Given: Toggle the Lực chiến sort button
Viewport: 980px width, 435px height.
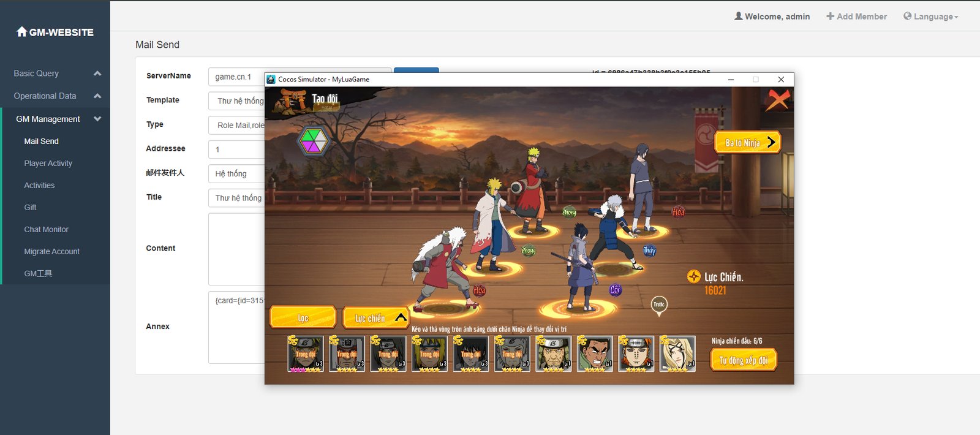Looking at the screenshot, I should point(375,317).
